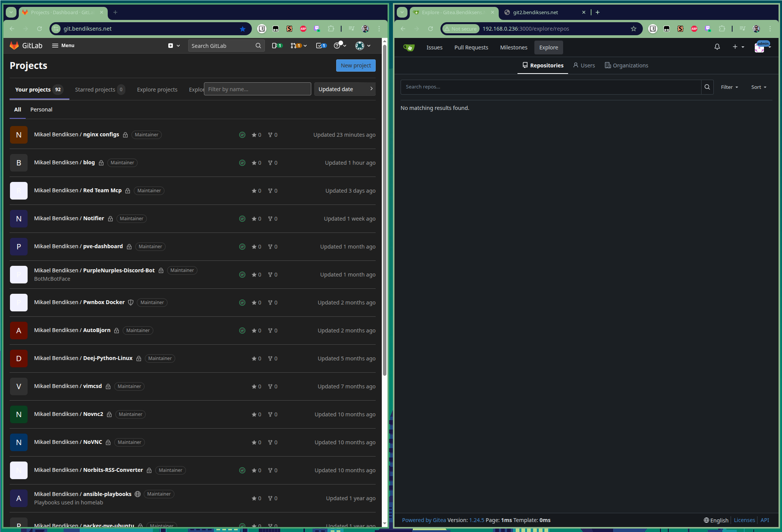Bookmark star in Gitea window address bar
Image resolution: width=782 pixels, height=532 pixels.
[634, 29]
